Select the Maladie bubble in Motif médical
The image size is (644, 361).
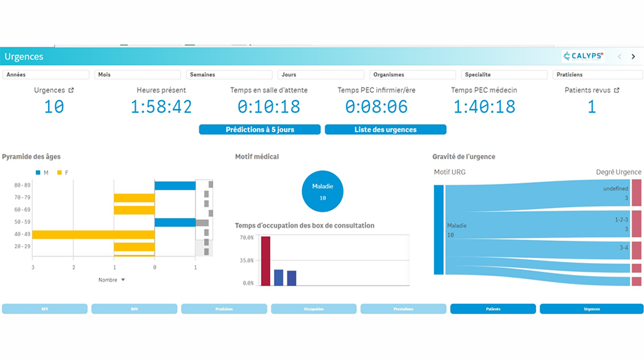(322, 191)
